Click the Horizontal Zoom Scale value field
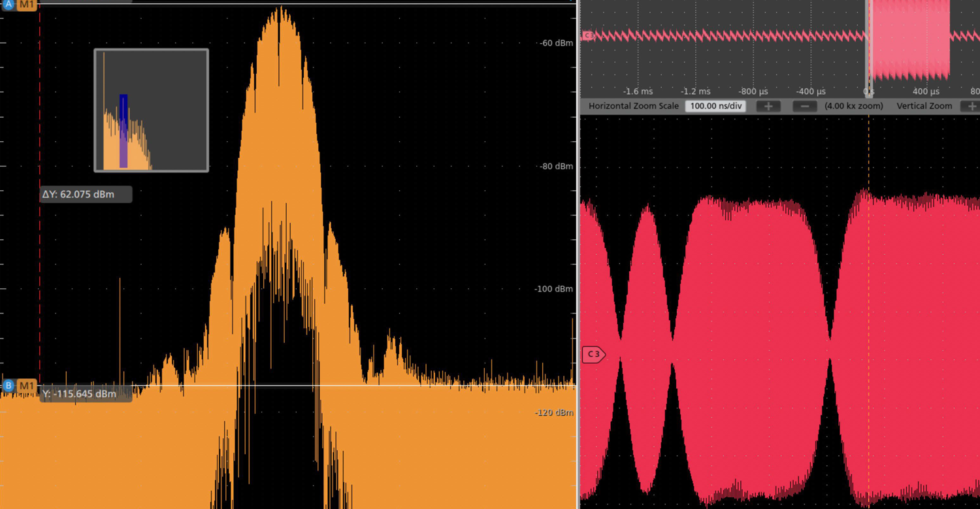This screenshot has height=509, width=980. (715, 106)
